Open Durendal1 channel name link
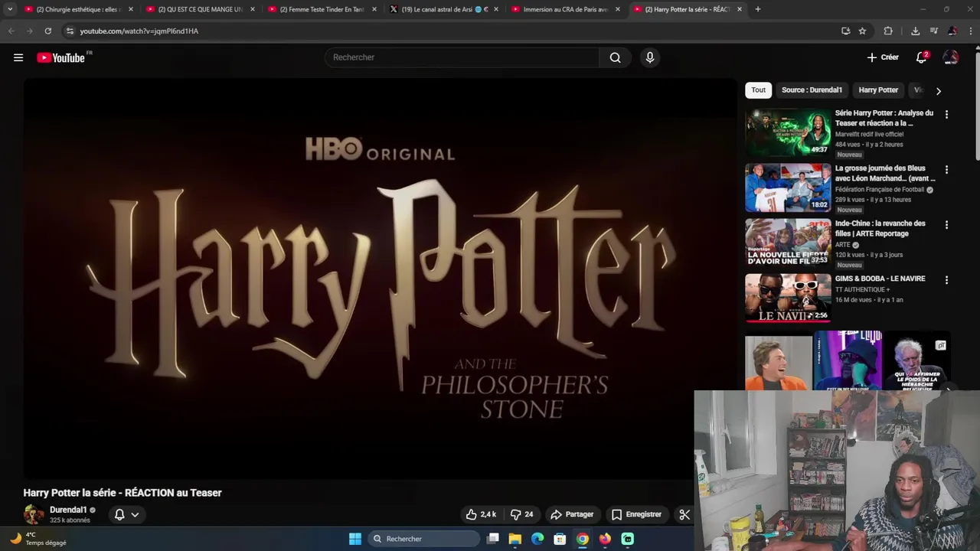This screenshot has width=980, height=551. (68, 510)
